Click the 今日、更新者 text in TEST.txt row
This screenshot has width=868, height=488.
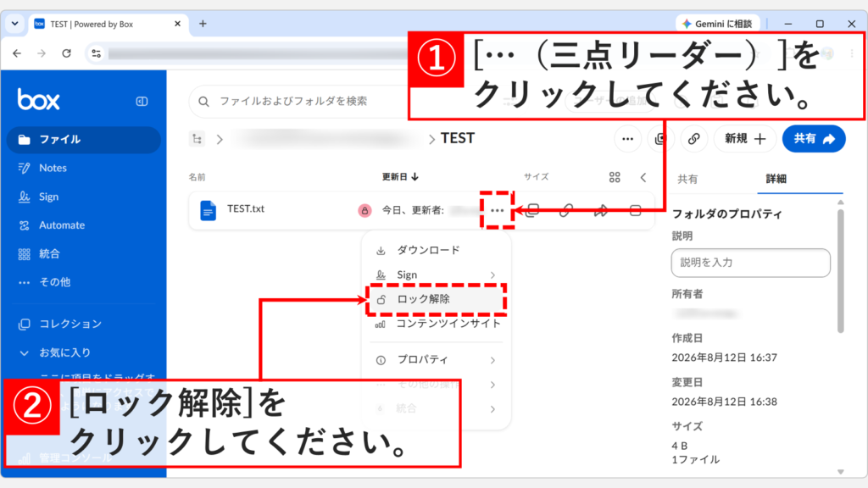click(x=413, y=210)
